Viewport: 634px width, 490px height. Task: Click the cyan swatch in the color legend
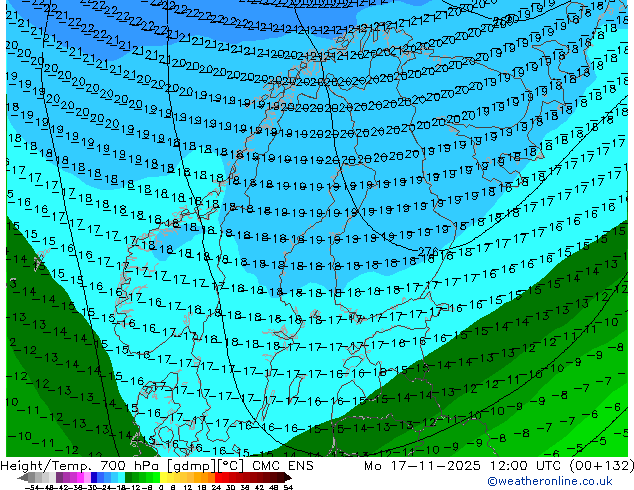click(122, 477)
